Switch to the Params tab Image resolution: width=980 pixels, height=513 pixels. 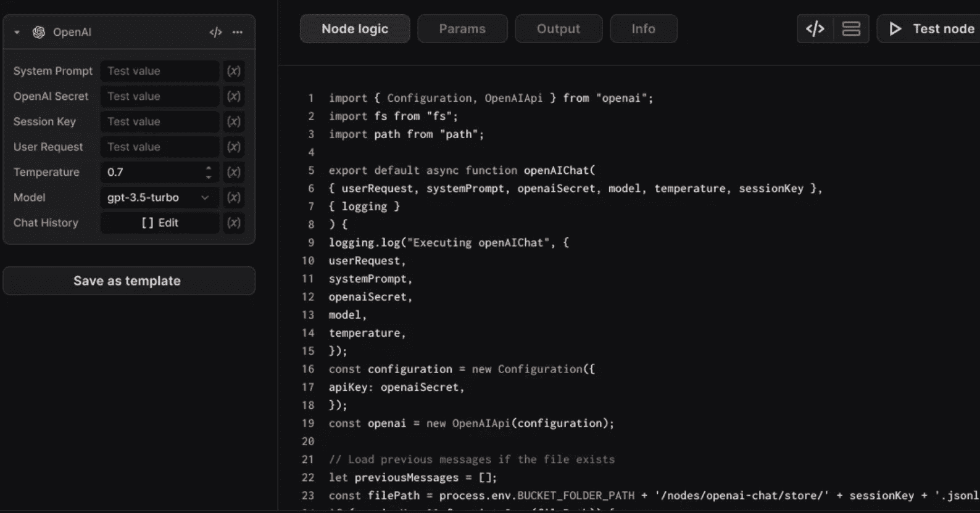coord(462,29)
